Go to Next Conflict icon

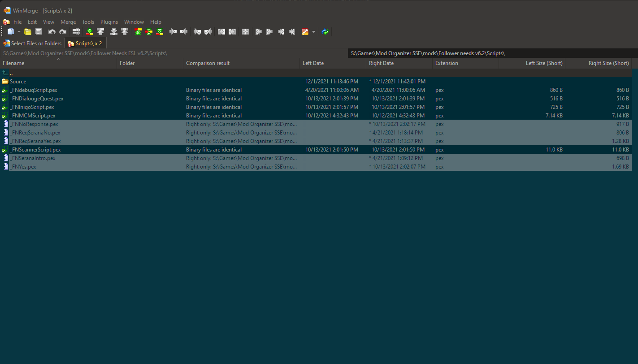[114, 32]
